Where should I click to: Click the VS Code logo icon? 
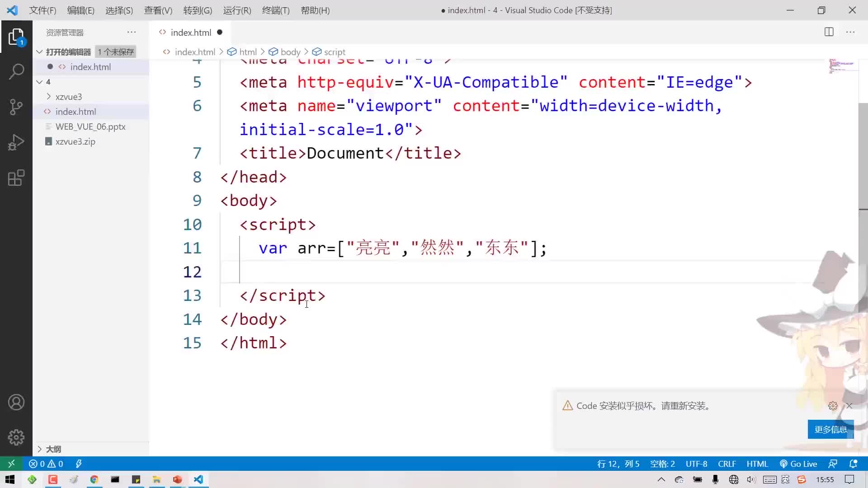pos(12,10)
